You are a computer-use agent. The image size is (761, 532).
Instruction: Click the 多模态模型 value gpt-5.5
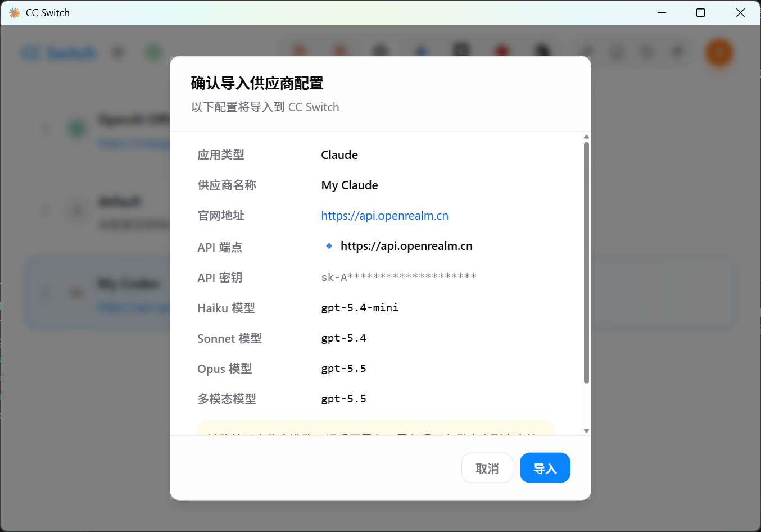point(343,398)
